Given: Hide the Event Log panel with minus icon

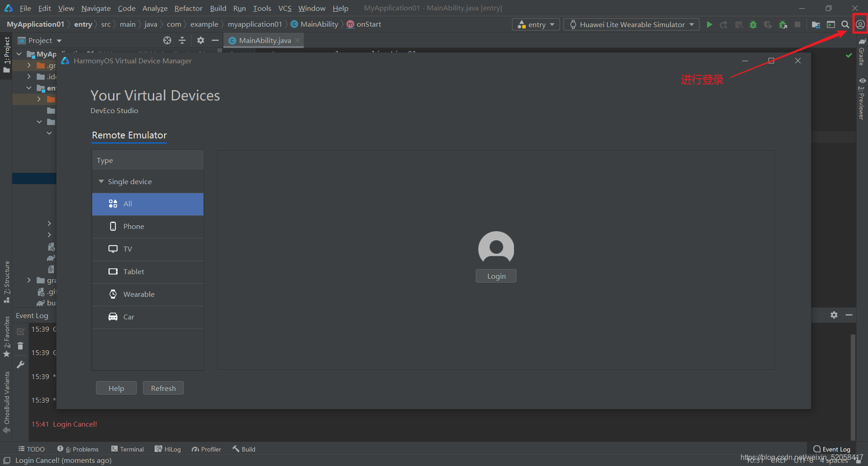Looking at the screenshot, I should tap(849, 315).
